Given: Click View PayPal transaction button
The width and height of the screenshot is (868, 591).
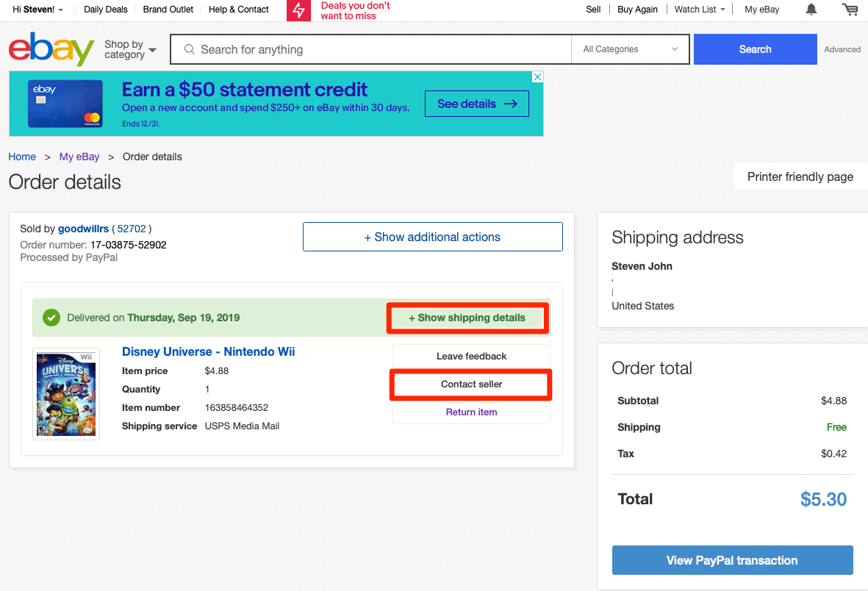Looking at the screenshot, I should pyautogui.click(x=732, y=560).
